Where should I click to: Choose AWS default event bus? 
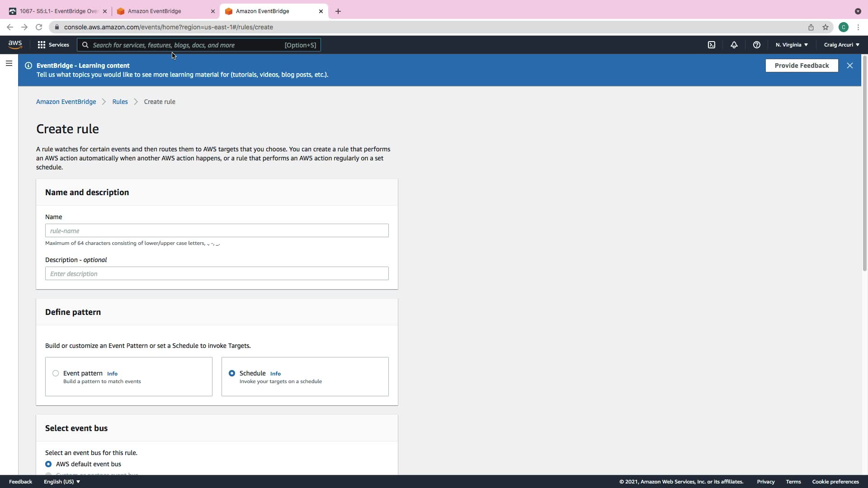pyautogui.click(x=48, y=464)
